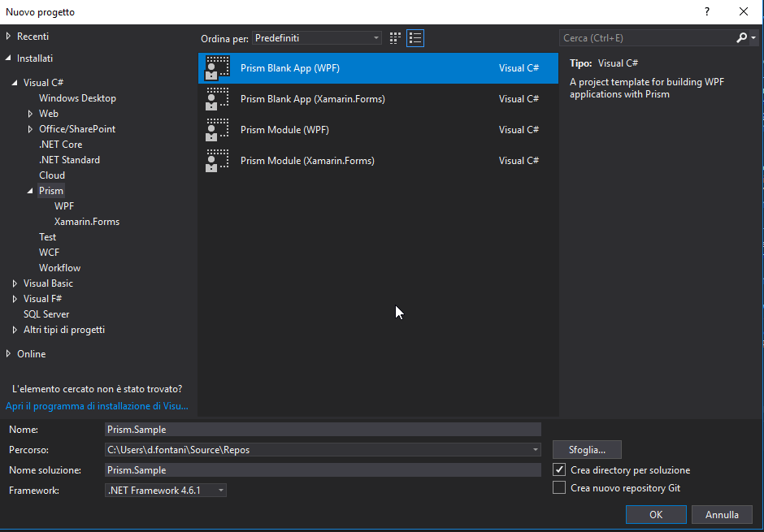
Task: Enable Crea nuovo repository Git
Action: pyautogui.click(x=560, y=487)
